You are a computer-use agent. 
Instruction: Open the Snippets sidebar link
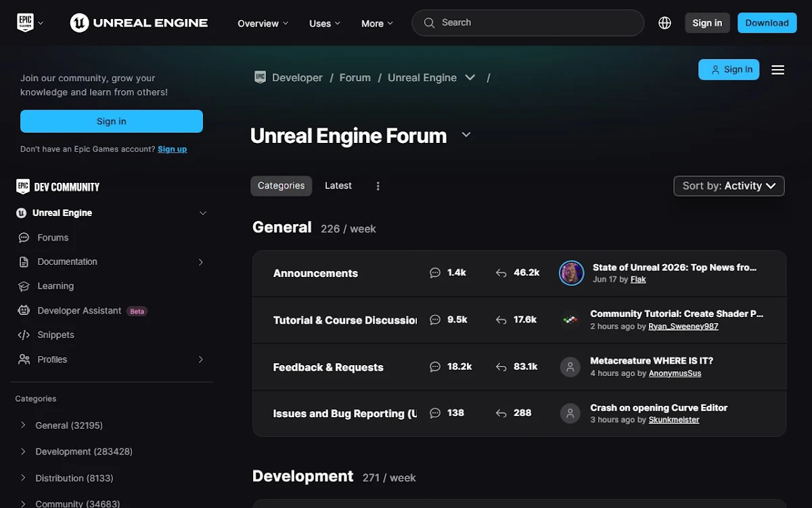55,335
